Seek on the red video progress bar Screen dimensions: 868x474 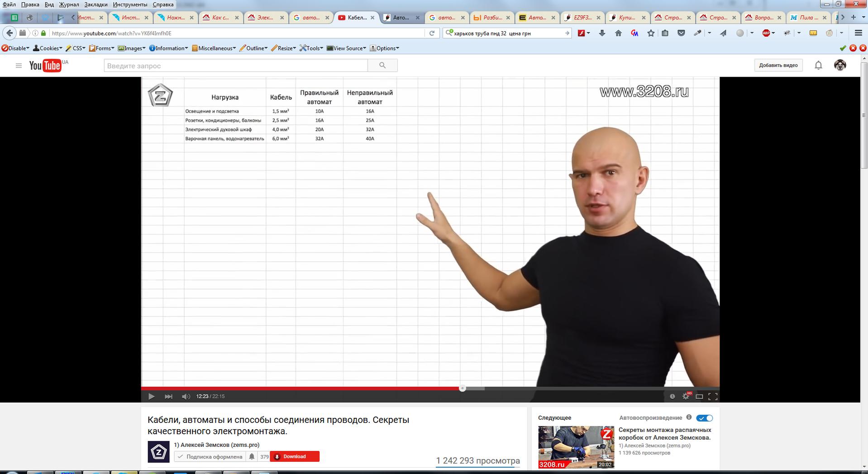click(x=301, y=388)
